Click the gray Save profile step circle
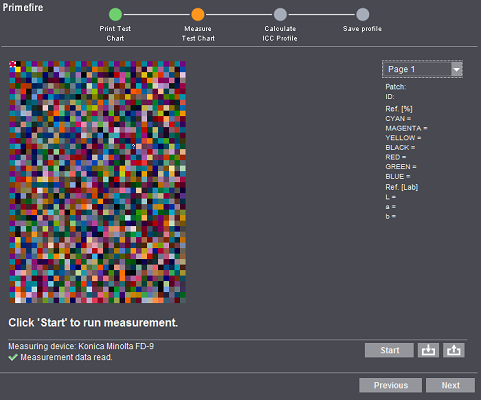This screenshot has height=400, width=481. point(363,15)
